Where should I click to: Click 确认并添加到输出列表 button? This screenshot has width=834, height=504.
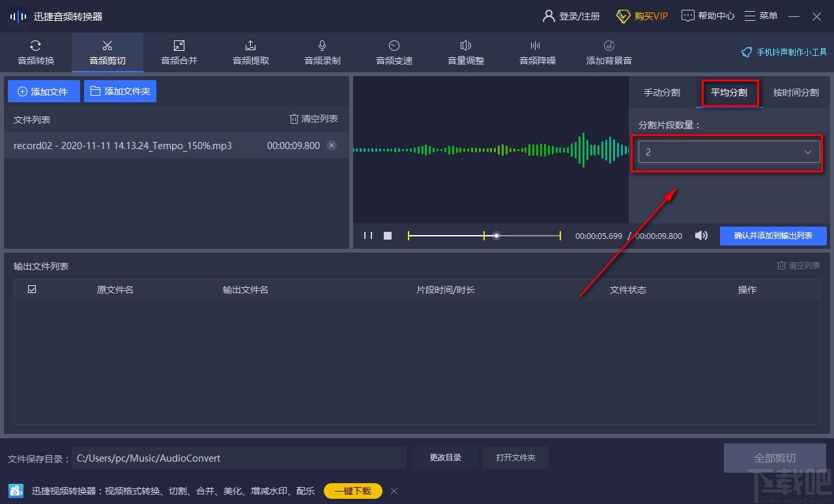pyautogui.click(x=773, y=236)
